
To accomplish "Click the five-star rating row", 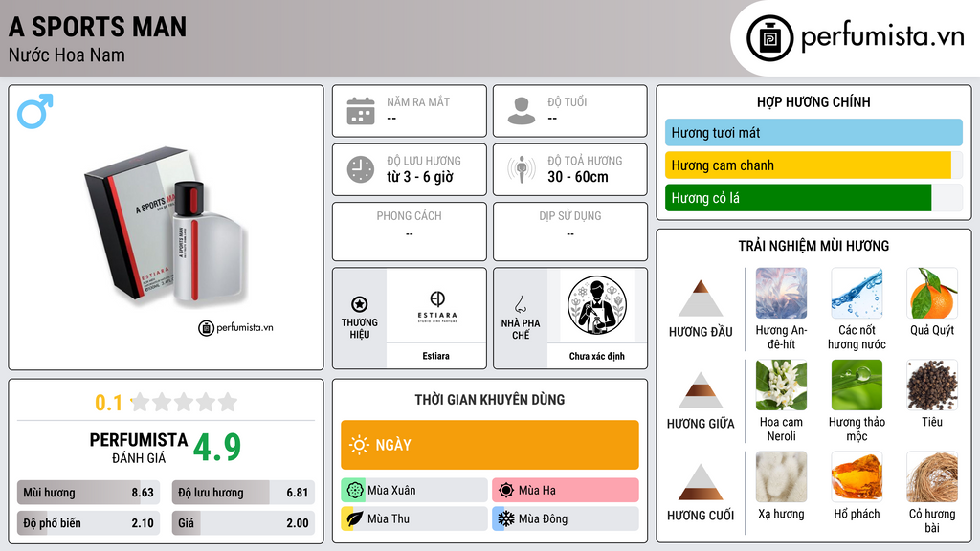I will 184,402.
